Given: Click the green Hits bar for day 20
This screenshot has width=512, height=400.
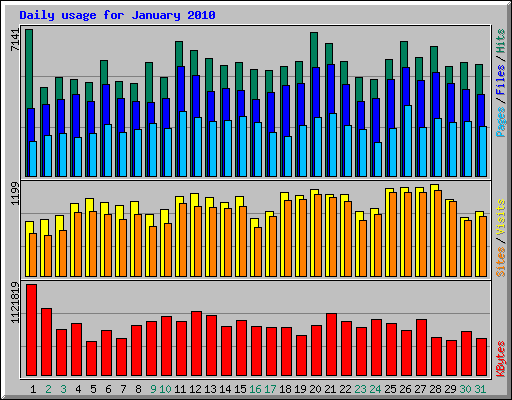Looking at the screenshot, I should point(314,49).
